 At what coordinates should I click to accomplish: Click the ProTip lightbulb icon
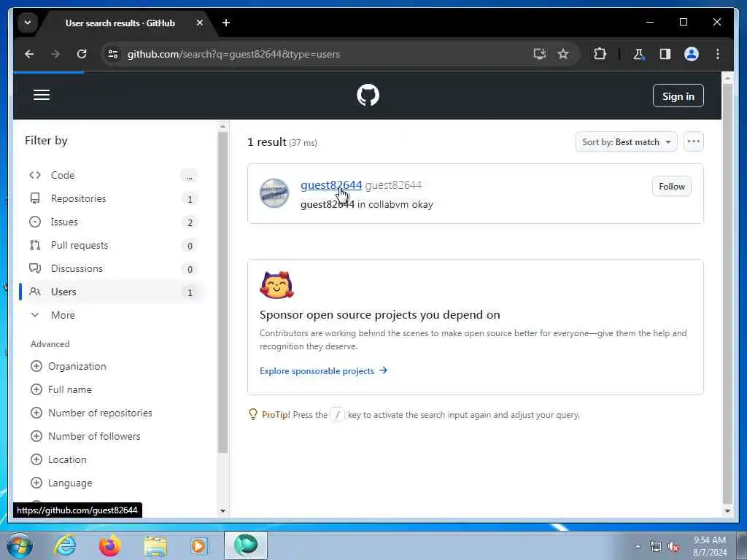253,414
